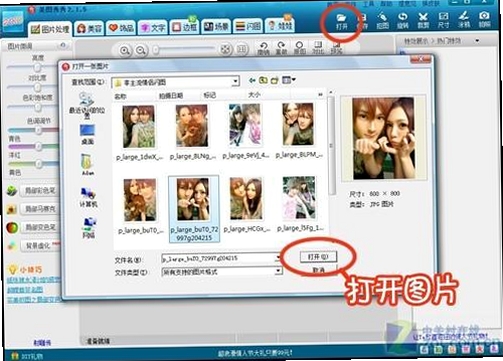The image size is (503, 361).
Task: Adjust the 色彩饱和度 saturation slider
Action: pos(37,107)
